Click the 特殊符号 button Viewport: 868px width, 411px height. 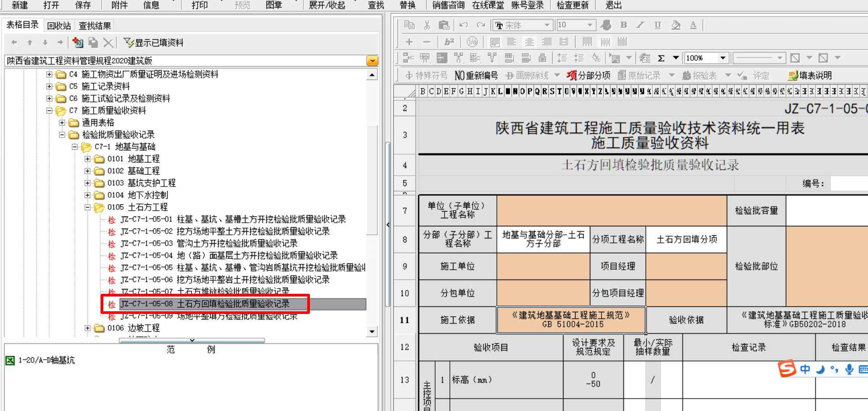click(x=426, y=76)
